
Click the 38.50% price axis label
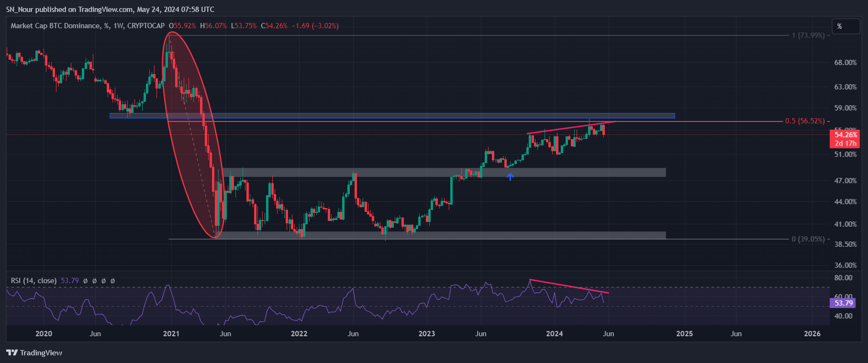pyautogui.click(x=846, y=244)
